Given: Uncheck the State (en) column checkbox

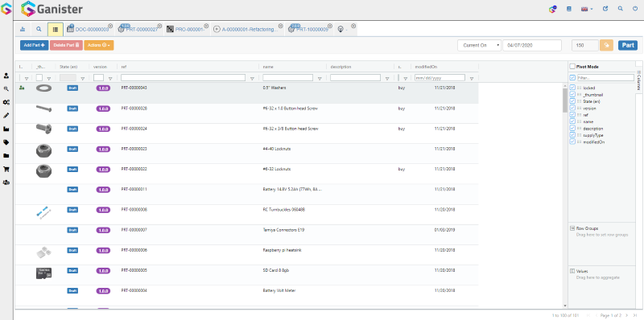Looking at the screenshot, I should click(x=572, y=101).
